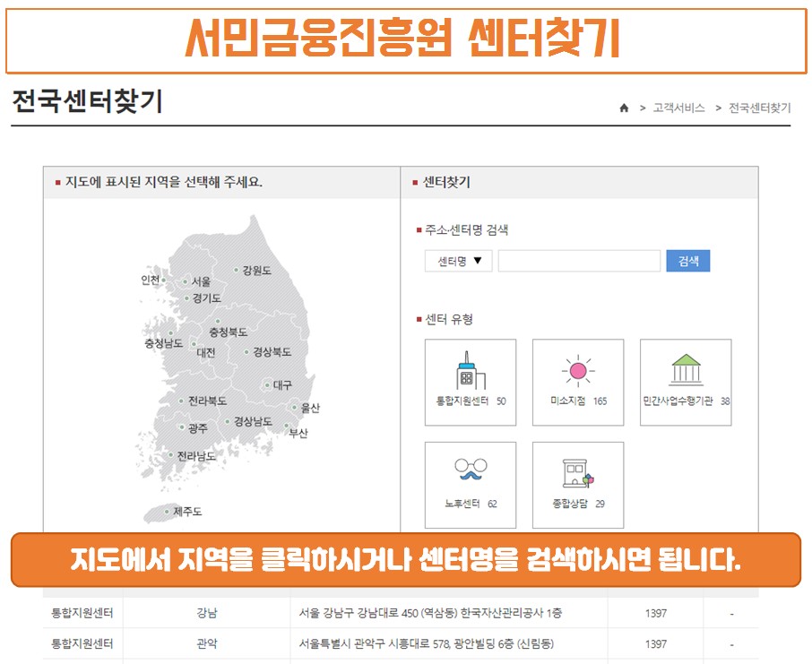Select 강원도 on the map
Viewport: 812px width, 664px height.
(x=256, y=271)
